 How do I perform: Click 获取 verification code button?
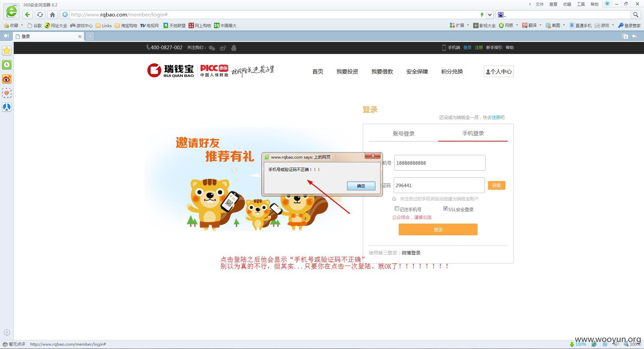pos(496,185)
